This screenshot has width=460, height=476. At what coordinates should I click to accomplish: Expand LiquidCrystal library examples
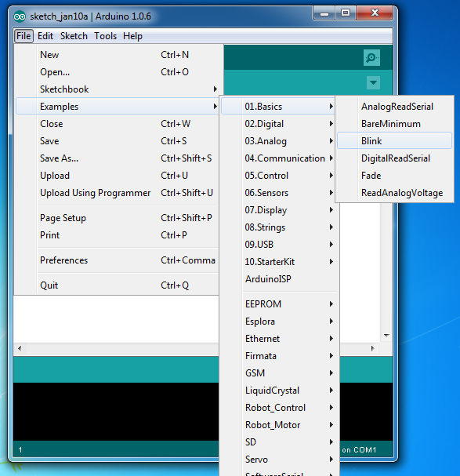278,391
